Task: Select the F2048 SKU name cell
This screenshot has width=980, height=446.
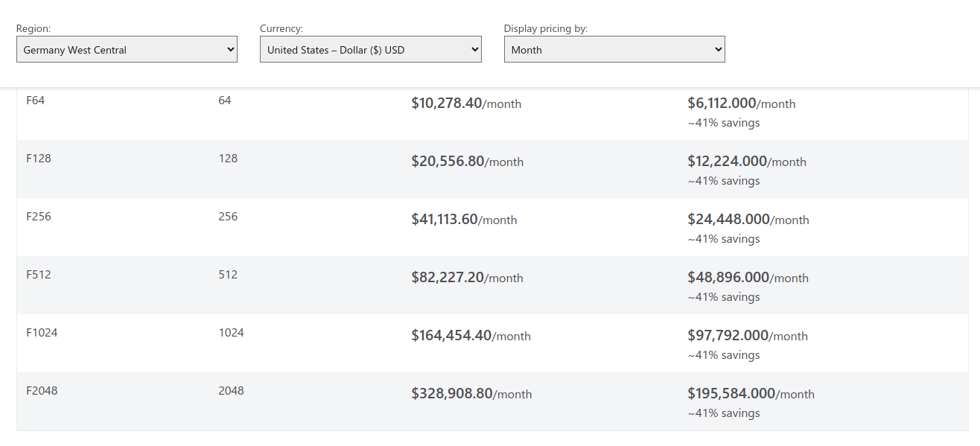Action: pos(42,391)
